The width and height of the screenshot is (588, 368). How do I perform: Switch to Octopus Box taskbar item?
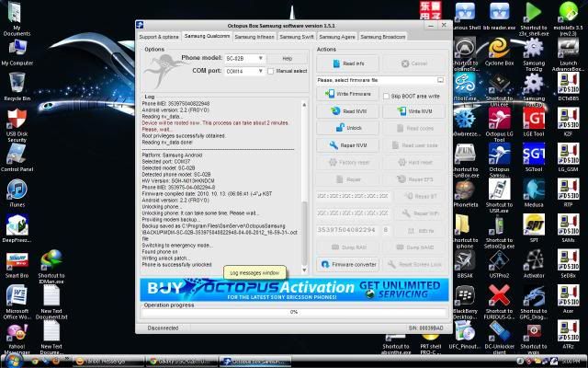pos(255,362)
